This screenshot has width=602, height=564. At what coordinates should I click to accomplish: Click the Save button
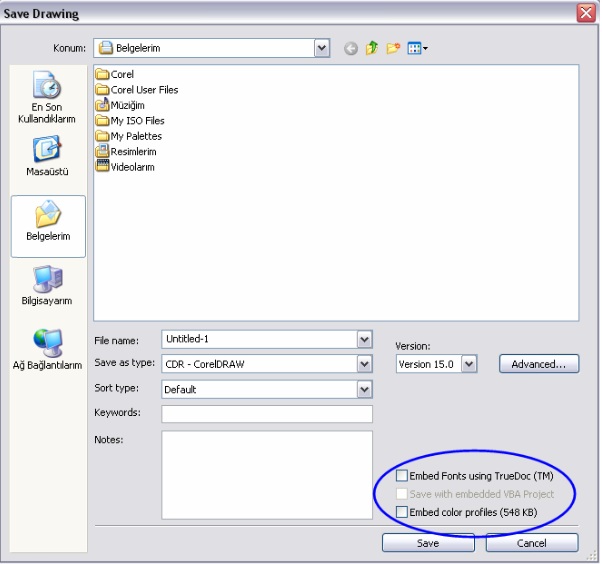click(x=428, y=543)
